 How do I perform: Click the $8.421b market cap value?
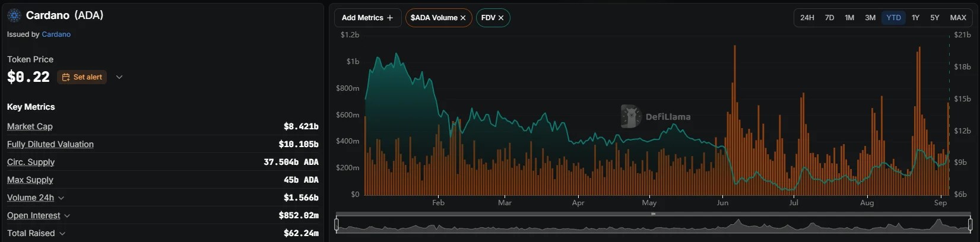pyautogui.click(x=301, y=126)
